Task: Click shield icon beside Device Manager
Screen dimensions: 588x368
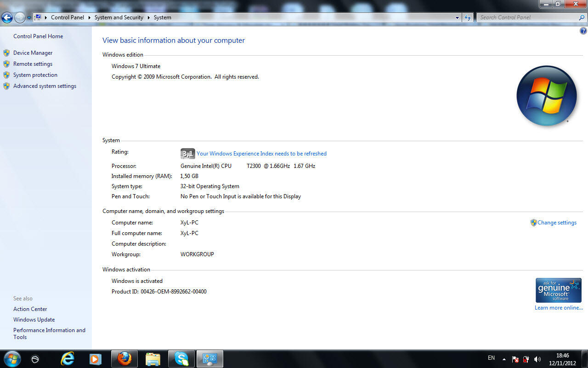Action: [6, 53]
